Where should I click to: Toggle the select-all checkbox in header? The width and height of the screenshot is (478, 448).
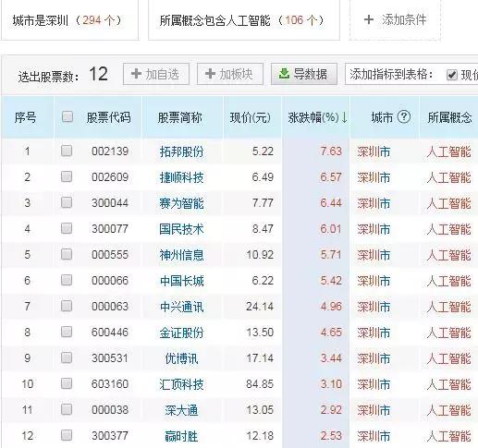67,117
